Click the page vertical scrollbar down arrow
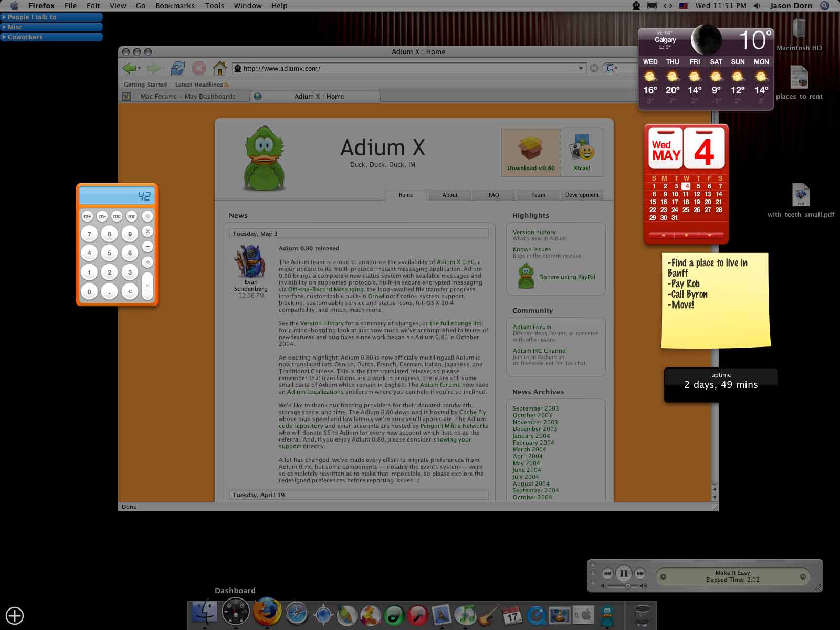 click(715, 497)
